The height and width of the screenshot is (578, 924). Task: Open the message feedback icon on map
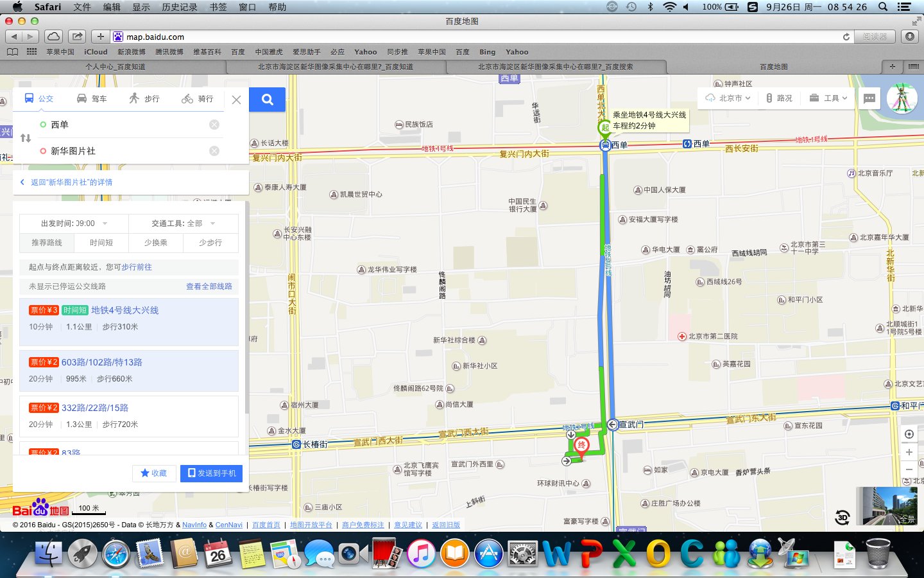869,98
